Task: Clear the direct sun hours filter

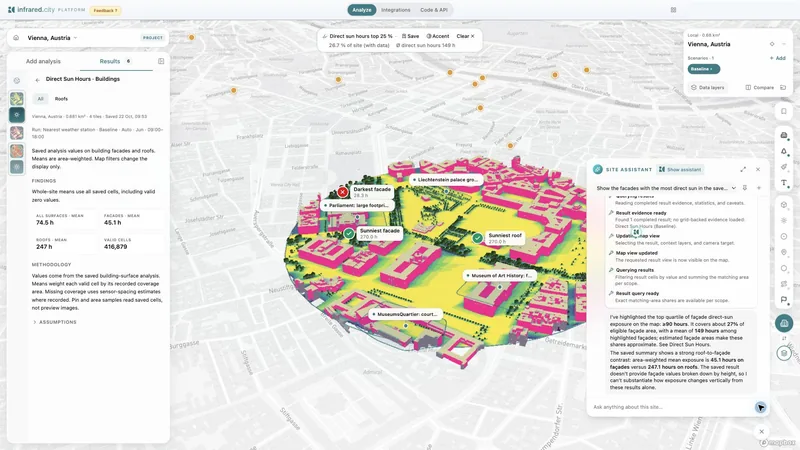Action: (x=465, y=36)
